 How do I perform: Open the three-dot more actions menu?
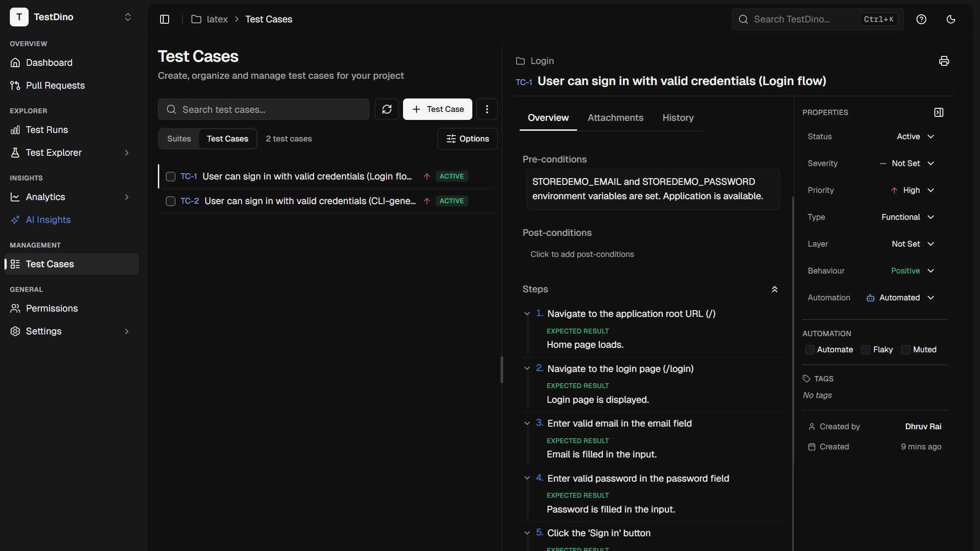pos(487,109)
